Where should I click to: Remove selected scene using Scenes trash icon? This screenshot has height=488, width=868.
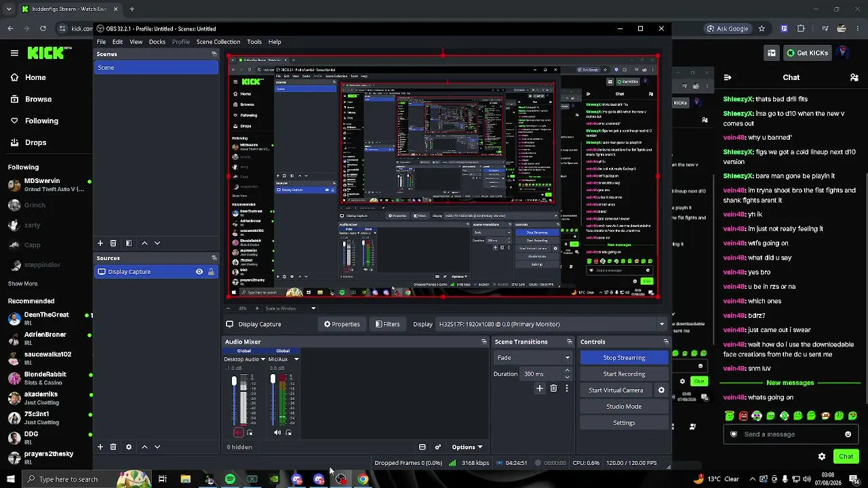tap(113, 243)
